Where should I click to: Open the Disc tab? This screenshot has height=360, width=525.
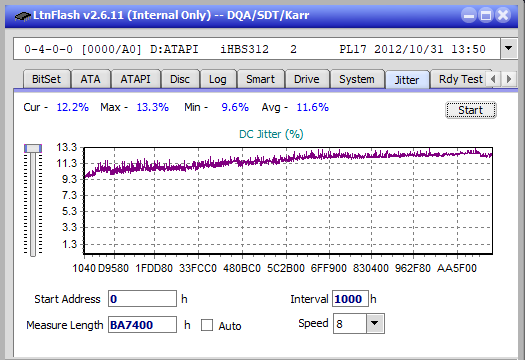pos(180,79)
